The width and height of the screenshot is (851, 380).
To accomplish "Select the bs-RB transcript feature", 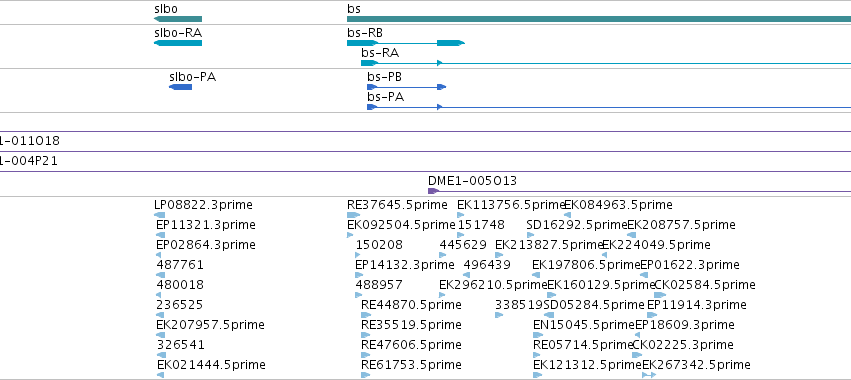I will 406,43.
